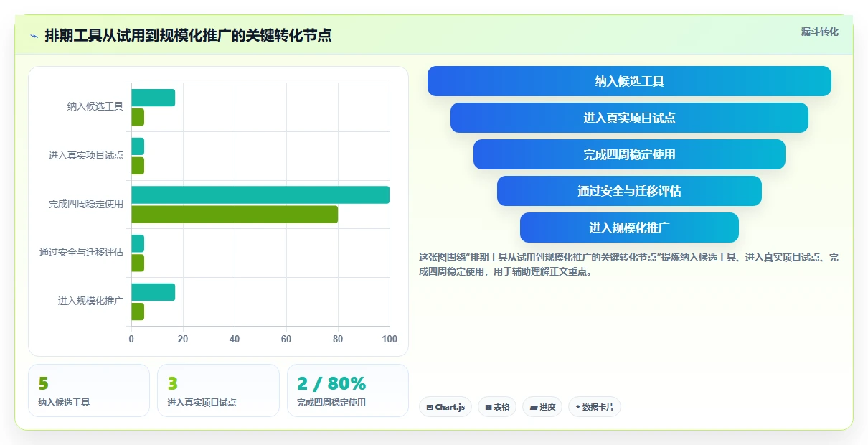Click the green bar for 通过安全与迁移评估
868x445 pixels.
pyautogui.click(x=138, y=263)
